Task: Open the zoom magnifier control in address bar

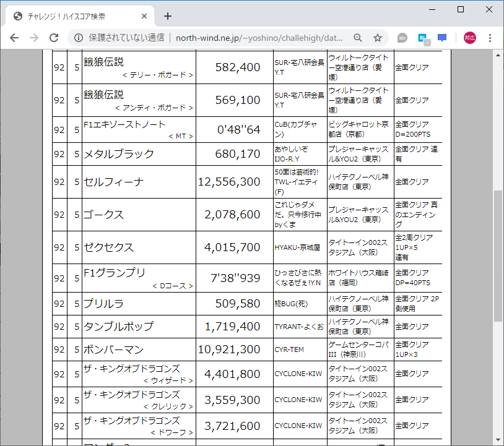Action: (358, 38)
